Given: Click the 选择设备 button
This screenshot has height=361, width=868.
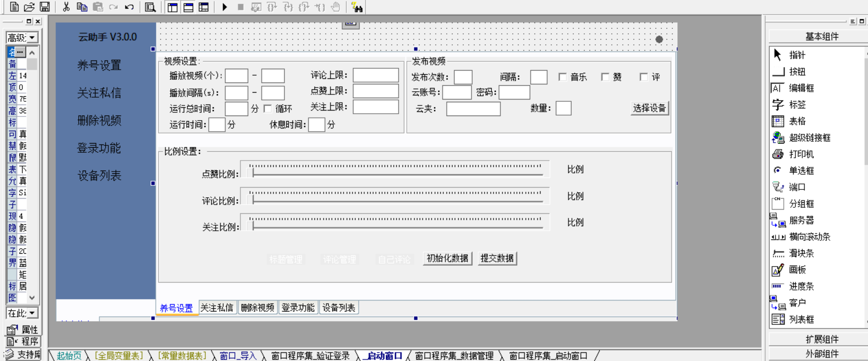Looking at the screenshot, I should [x=649, y=108].
